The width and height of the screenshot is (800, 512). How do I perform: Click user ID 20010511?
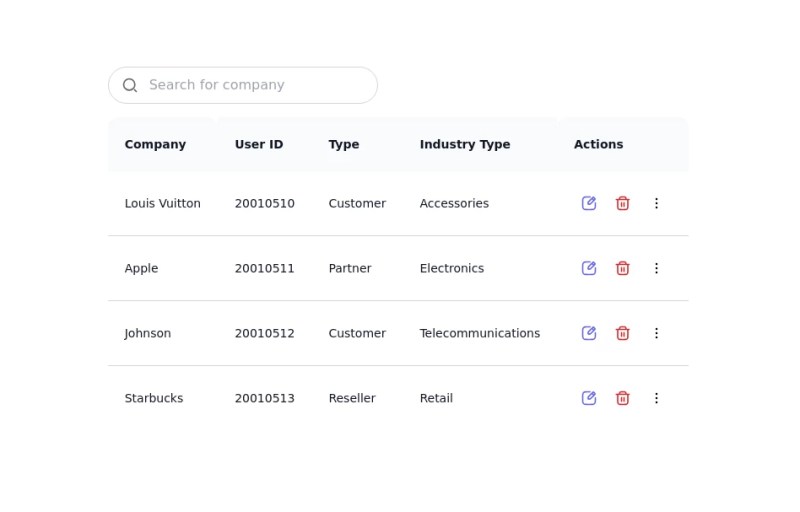click(x=265, y=268)
